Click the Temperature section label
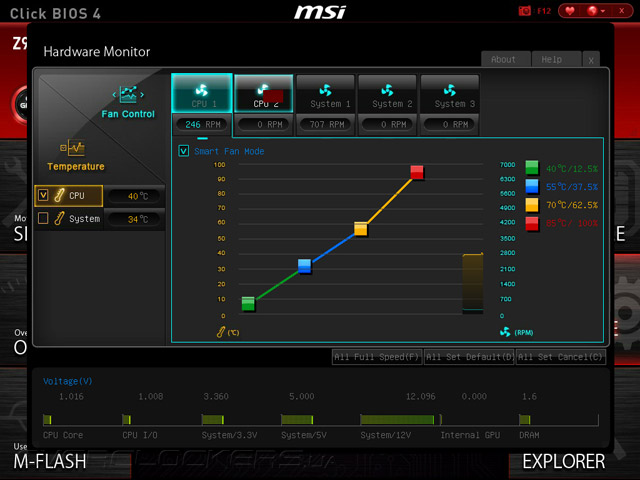Screen dimensions: 640x480 pos(76,167)
